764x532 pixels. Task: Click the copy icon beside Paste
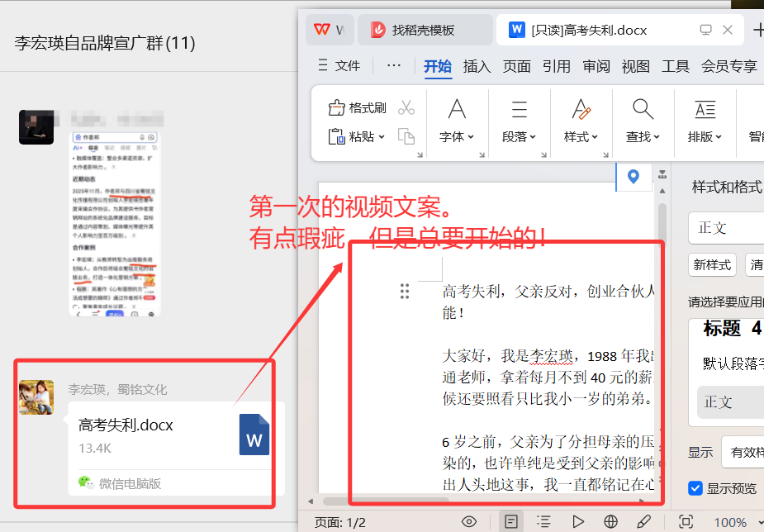[x=406, y=136]
